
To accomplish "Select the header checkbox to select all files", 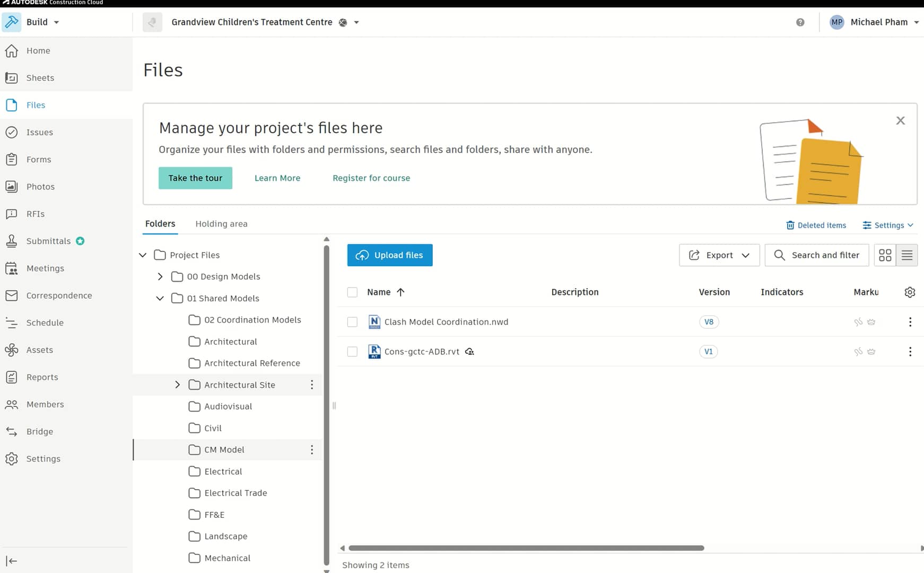I will (x=352, y=292).
